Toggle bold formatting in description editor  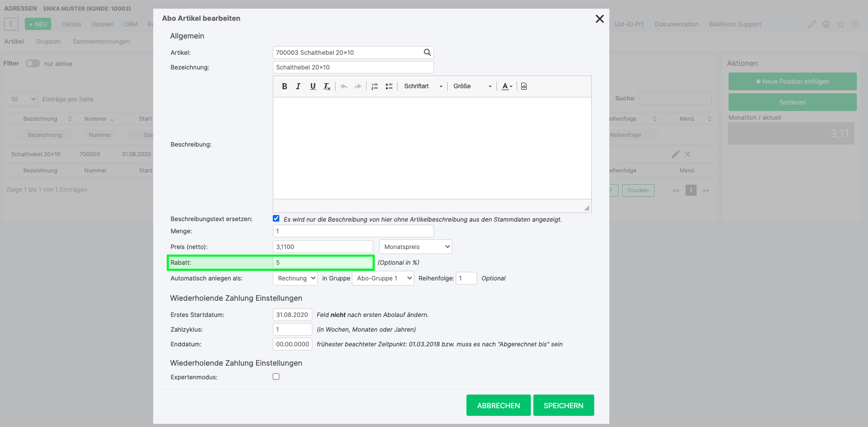(x=284, y=86)
